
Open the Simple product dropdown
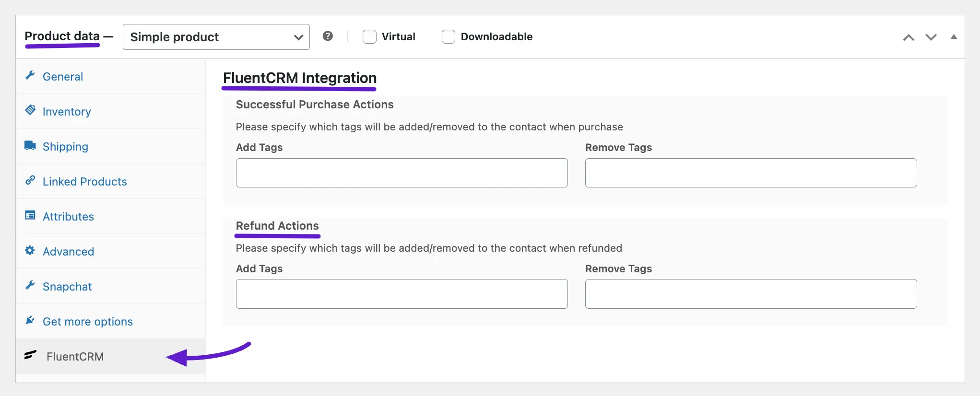pyautogui.click(x=216, y=37)
